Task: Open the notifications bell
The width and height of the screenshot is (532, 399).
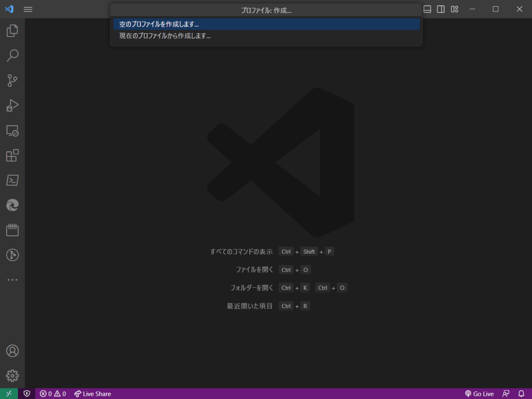Action: click(521, 394)
